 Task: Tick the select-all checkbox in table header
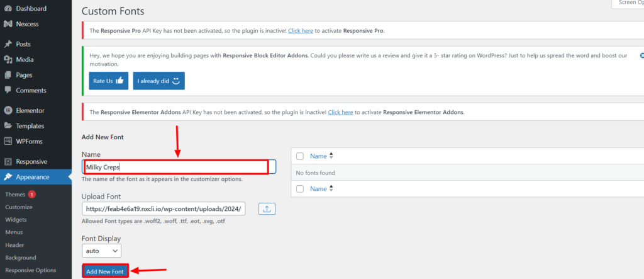point(300,156)
